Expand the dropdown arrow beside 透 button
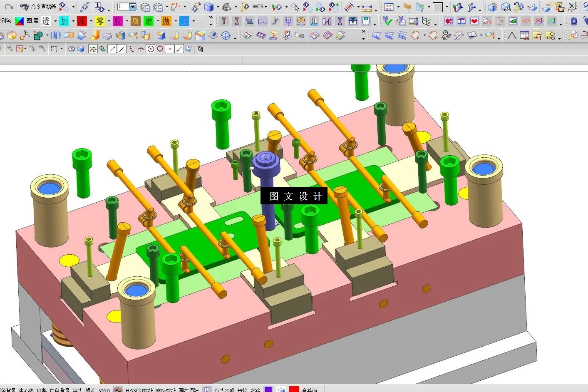The image size is (588, 392). (x=55, y=21)
